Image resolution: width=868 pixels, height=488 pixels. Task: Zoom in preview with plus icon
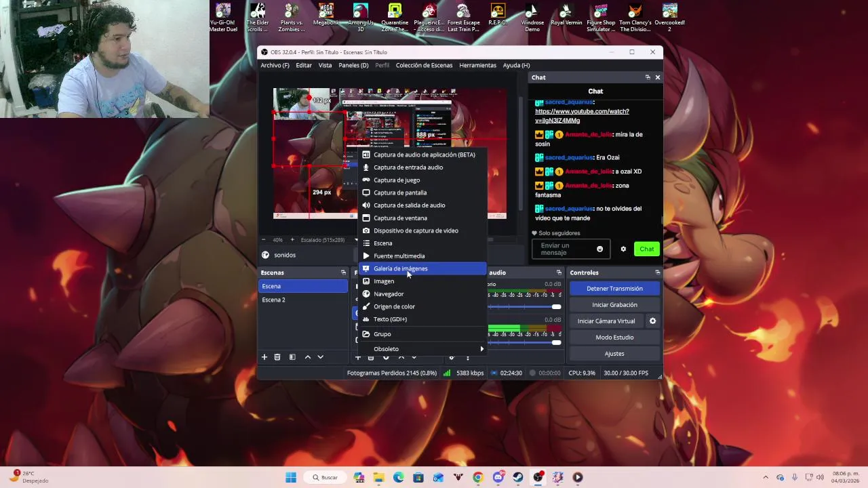[292, 240]
